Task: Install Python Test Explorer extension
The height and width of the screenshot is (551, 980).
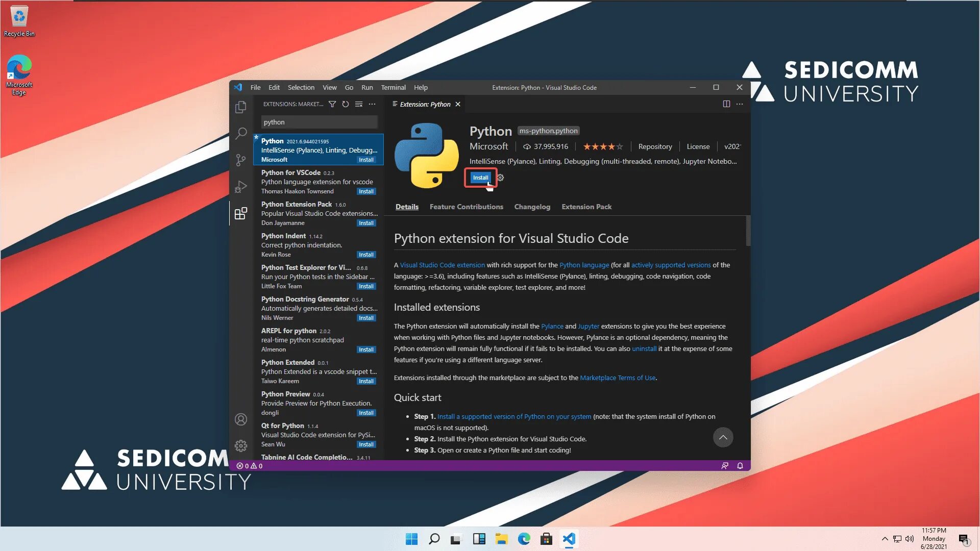Action: coord(366,286)
